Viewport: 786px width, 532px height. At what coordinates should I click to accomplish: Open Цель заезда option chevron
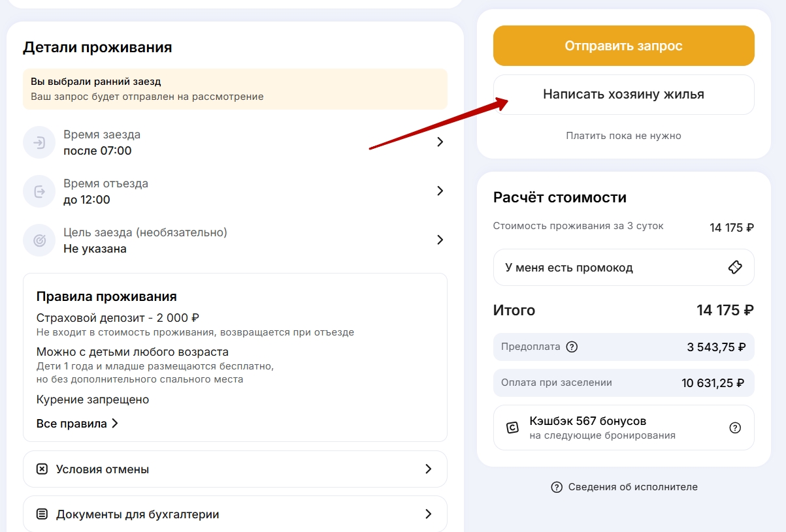[440, 240]
